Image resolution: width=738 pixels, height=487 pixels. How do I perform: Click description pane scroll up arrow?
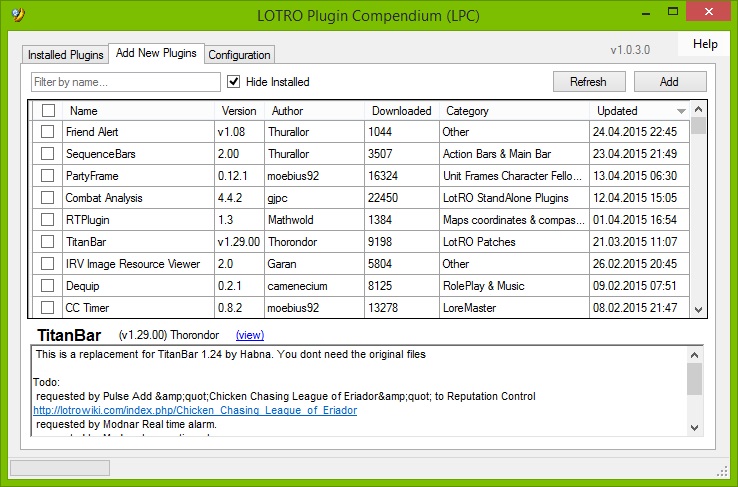coord(694,355)
